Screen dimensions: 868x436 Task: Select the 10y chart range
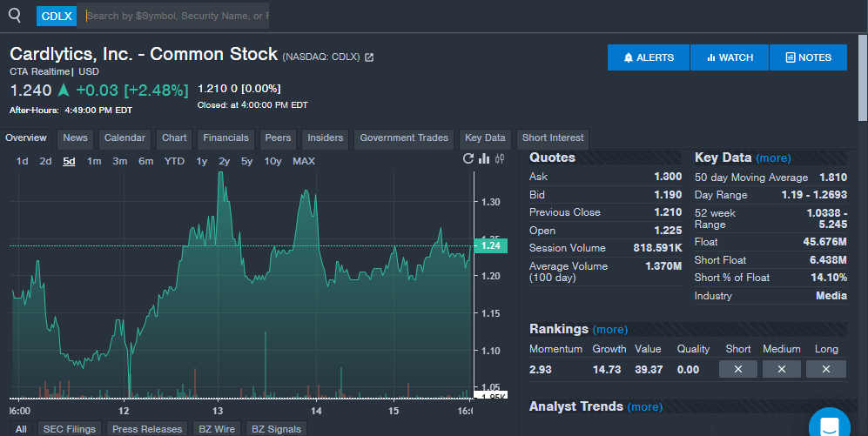[273, 161]
